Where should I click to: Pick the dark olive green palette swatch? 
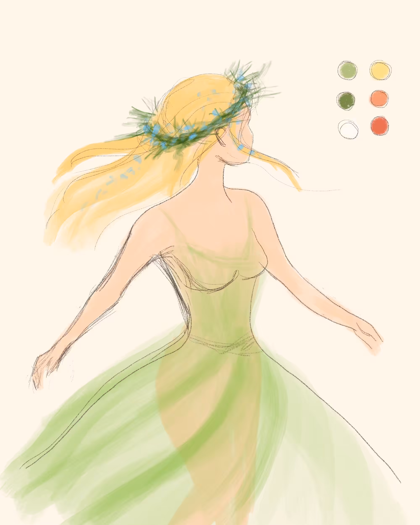click(x=346, y=101)
